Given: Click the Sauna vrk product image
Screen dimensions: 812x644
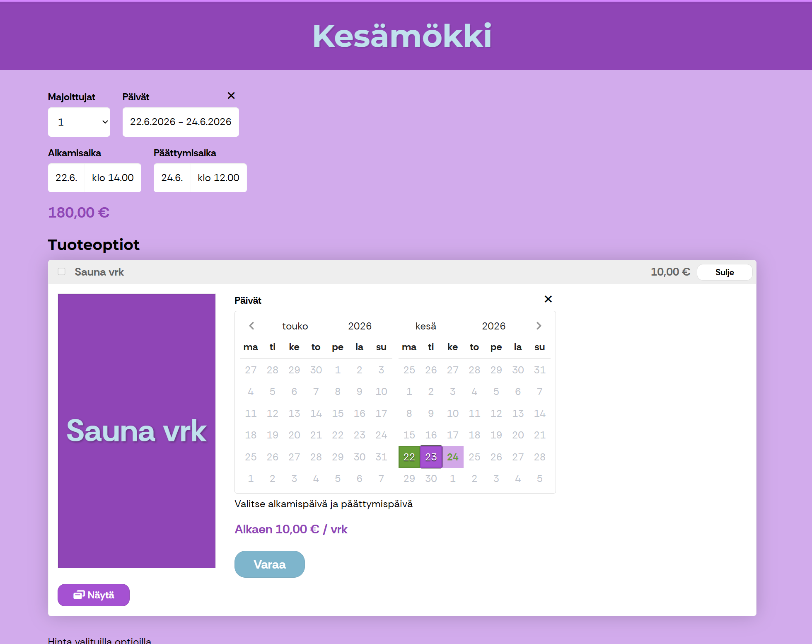Looking at the screenshot, I should (x=137, y=431).
